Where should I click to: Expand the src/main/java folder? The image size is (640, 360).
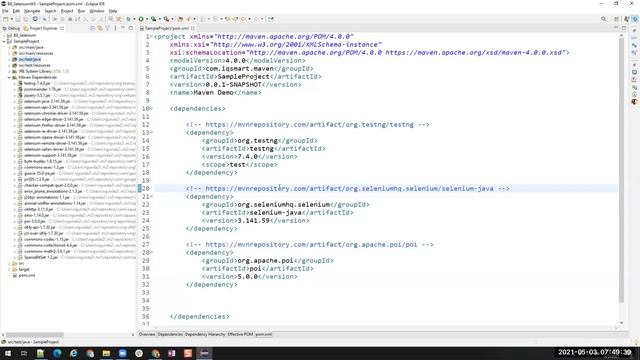(x=9, y=47)
